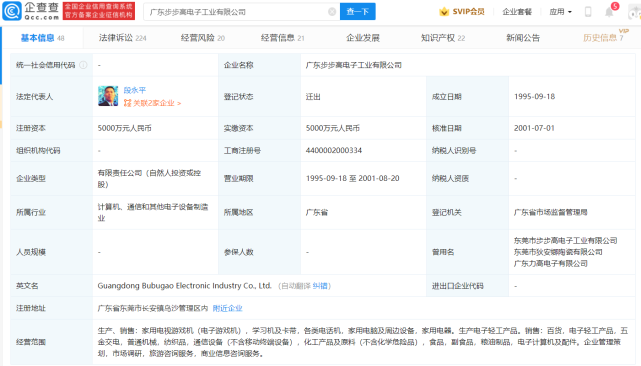
Task: Open SVIP会员 membership crown link
Action: click(x=462, y=12)
